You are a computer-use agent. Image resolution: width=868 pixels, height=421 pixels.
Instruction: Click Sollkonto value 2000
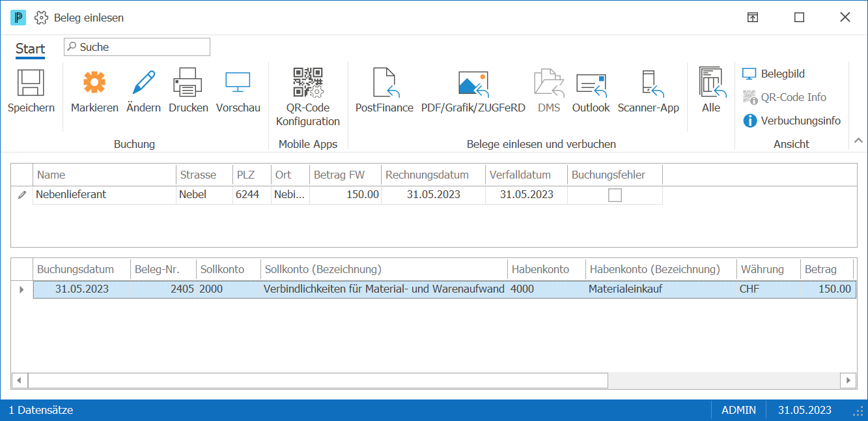click(x=229, y=289)
